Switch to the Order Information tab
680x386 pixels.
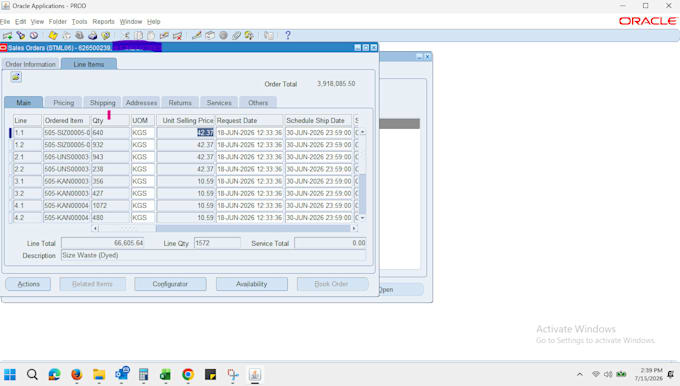(x=30, y=64)
